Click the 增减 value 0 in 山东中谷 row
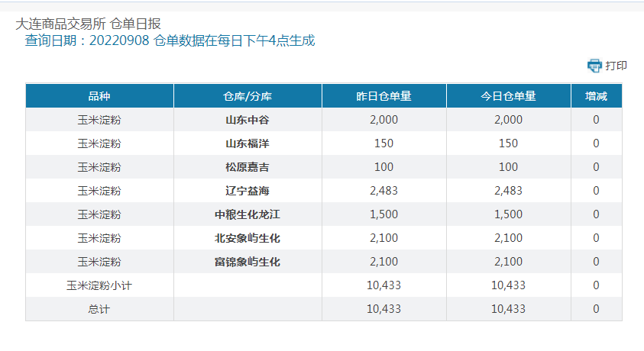This screenshot has height=351, width=644. click(x=596, y=120)
